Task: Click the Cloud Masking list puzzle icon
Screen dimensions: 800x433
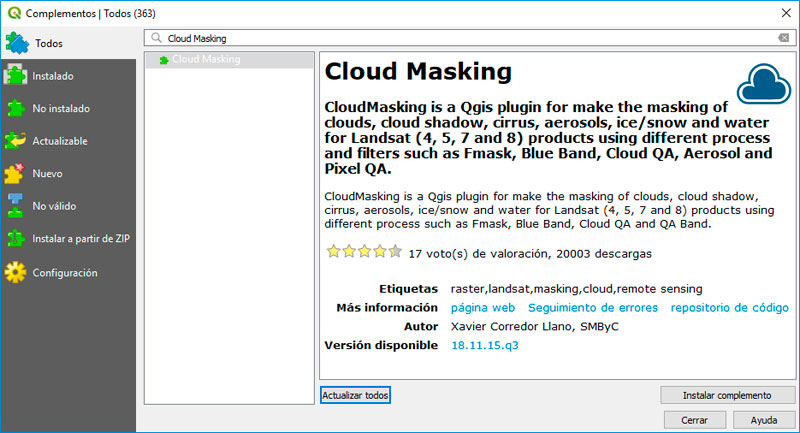Action: coord(164,60)
